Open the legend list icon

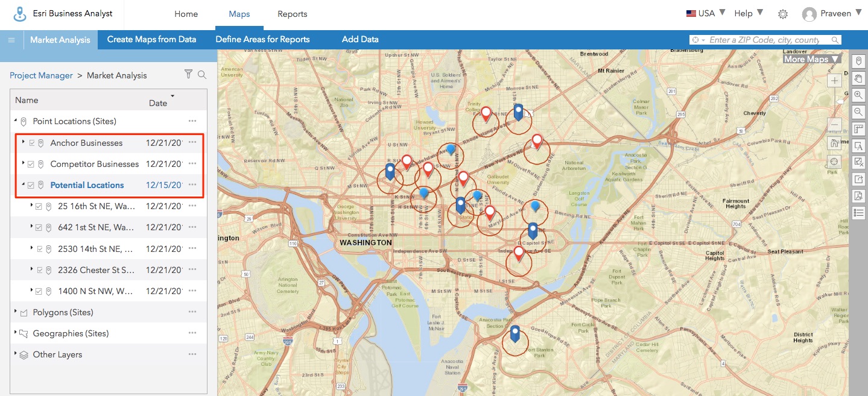[x=858, y=213]
